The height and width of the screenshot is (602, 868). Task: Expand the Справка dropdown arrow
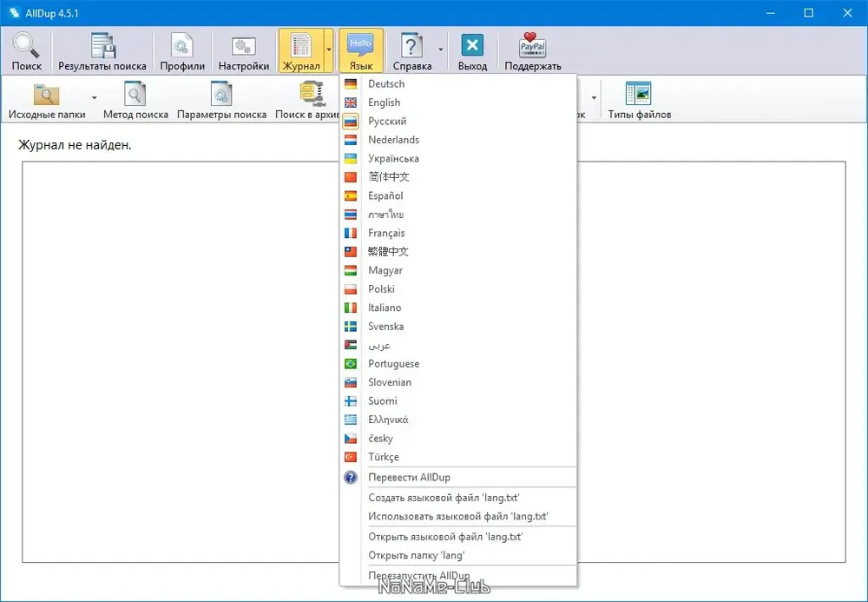pos(441,50)
